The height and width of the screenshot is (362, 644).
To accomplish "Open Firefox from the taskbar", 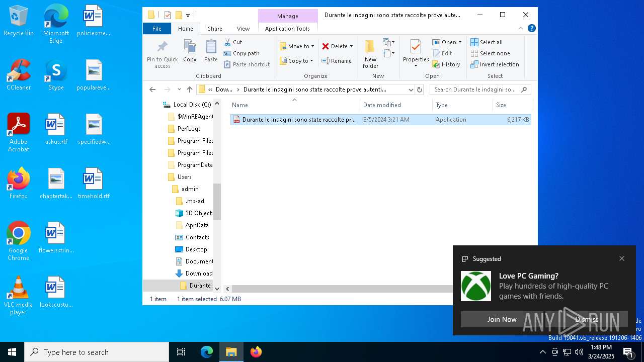I will (256, 352).
